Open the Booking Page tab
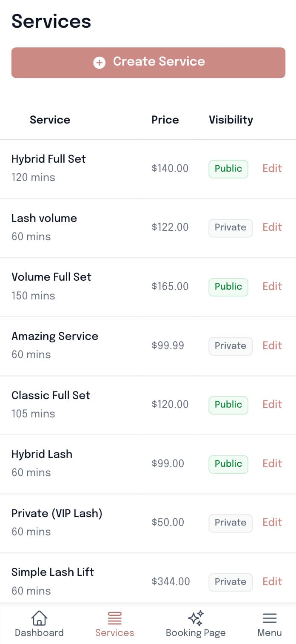The image size is (296, 644). 195,624
